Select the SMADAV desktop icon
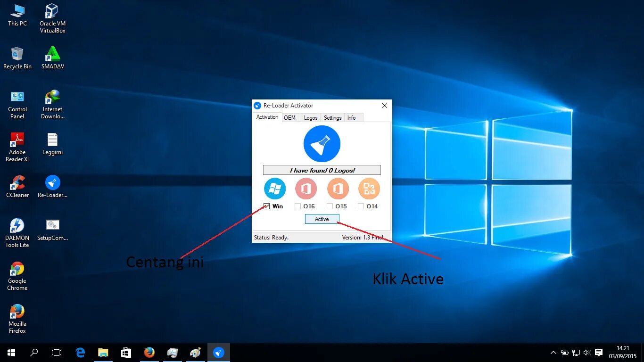The image size is (644, 362). pos(52,58)
